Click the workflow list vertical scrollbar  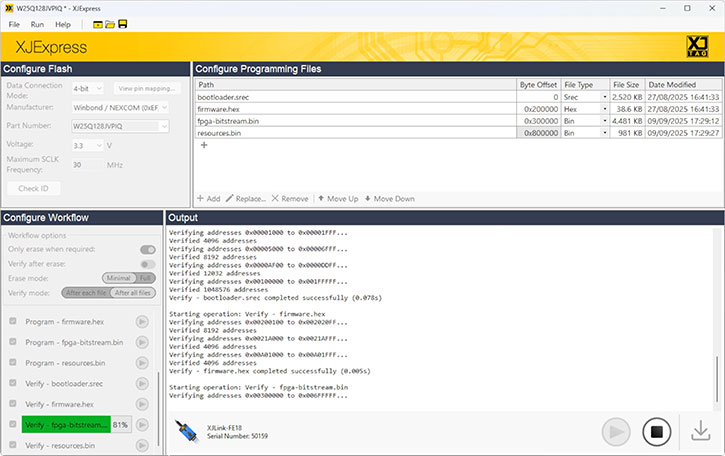pos(158,409)
